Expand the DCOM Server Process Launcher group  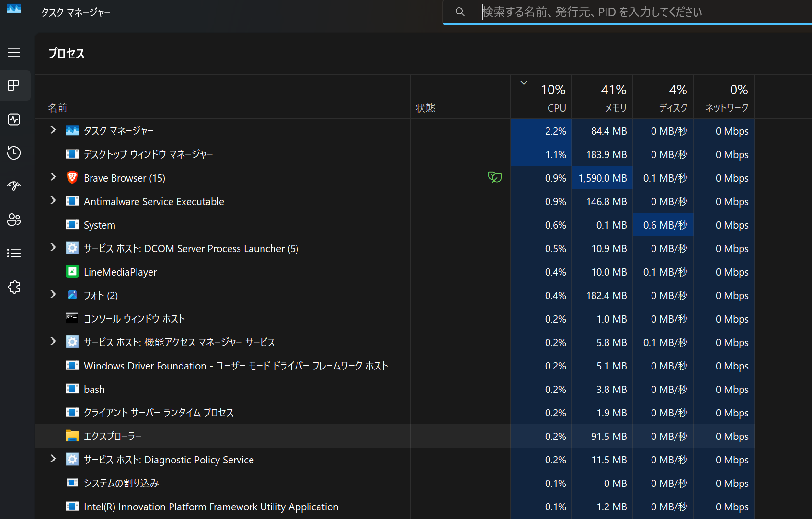point(53,247)
